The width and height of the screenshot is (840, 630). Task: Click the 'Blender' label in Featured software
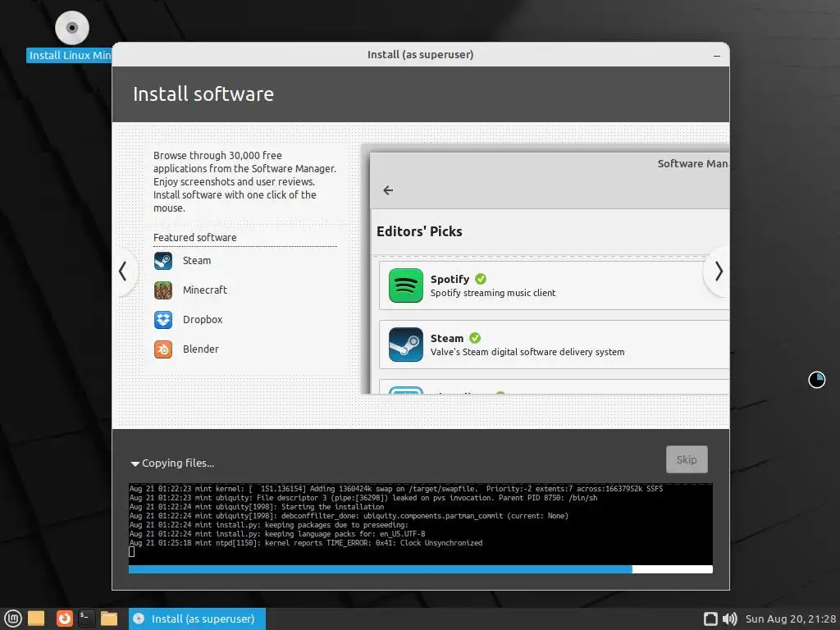click(x=201, y=349)
